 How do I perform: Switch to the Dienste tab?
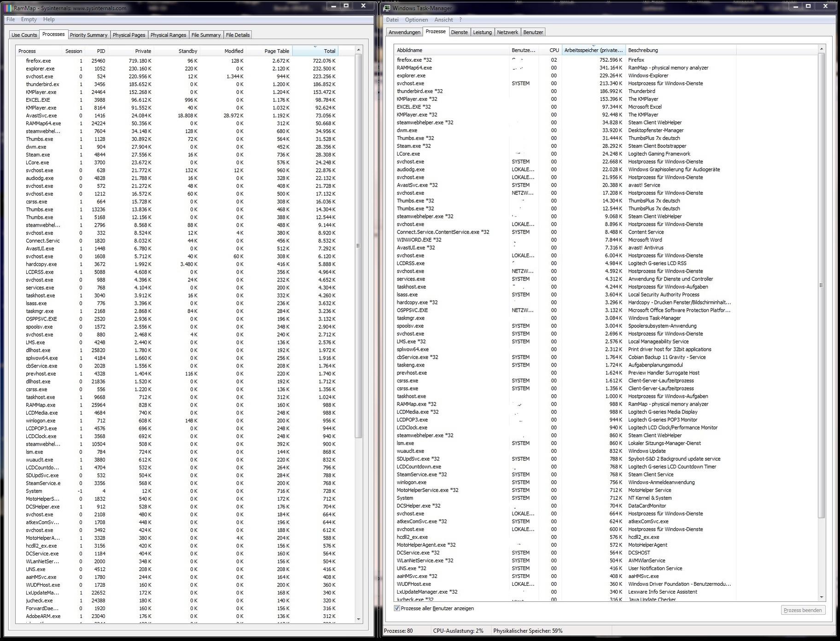(459, 32)
